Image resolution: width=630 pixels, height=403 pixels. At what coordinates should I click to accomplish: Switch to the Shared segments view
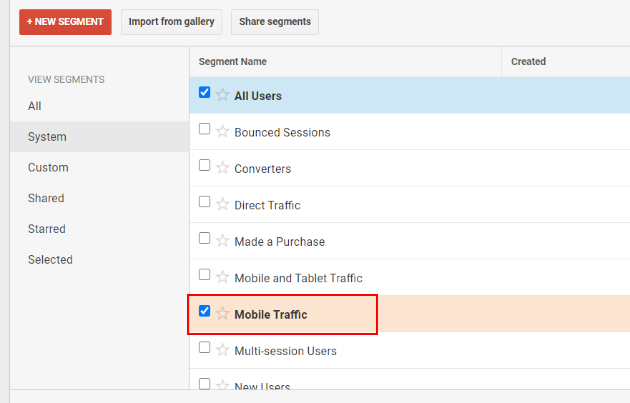tap(46, 198)
